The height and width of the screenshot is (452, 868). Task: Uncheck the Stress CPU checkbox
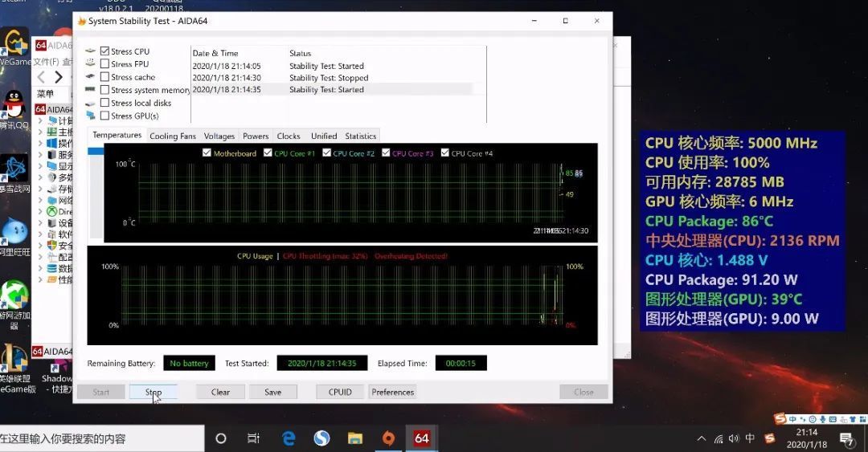(x=104, y=51)
